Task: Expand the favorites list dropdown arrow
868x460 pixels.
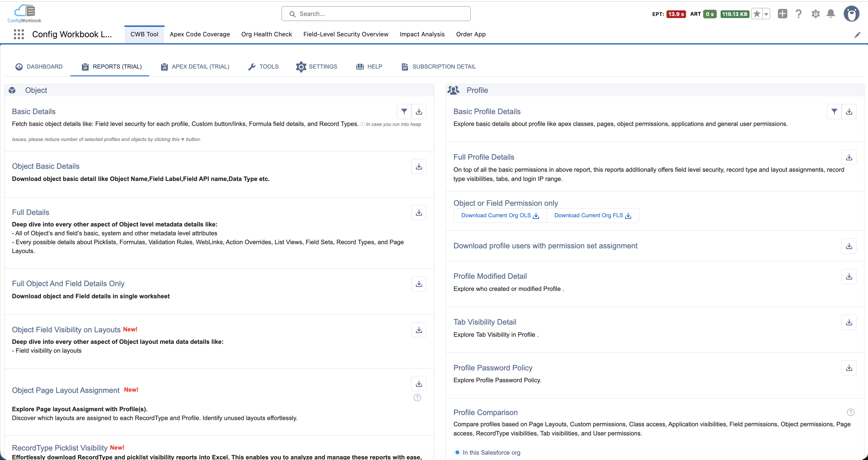Action: click(x=766, y=14)
